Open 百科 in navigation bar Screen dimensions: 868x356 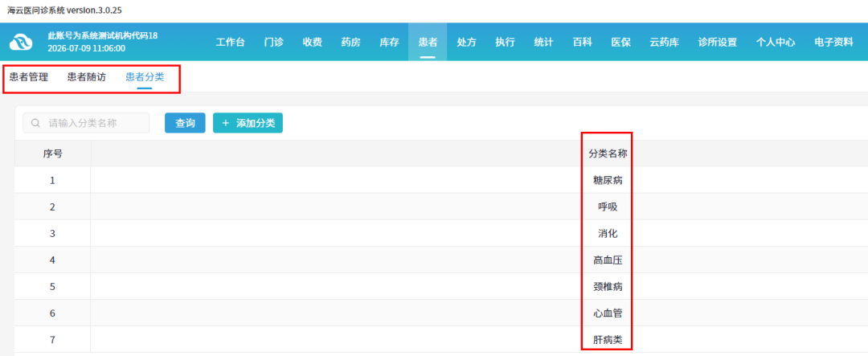(x=583, y=42)
